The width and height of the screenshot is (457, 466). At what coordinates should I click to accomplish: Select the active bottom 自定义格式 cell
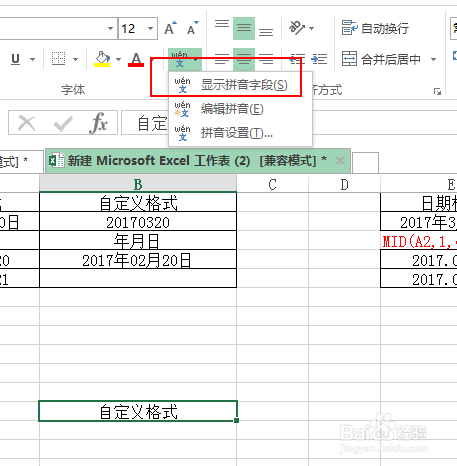[x=138, y=411]
